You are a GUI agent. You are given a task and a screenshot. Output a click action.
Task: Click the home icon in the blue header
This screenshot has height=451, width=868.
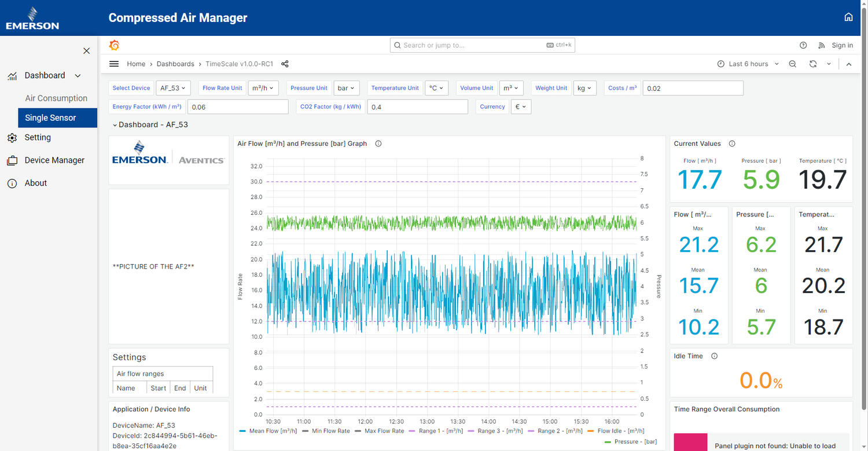pyautogui.click(x=848, y=17)
